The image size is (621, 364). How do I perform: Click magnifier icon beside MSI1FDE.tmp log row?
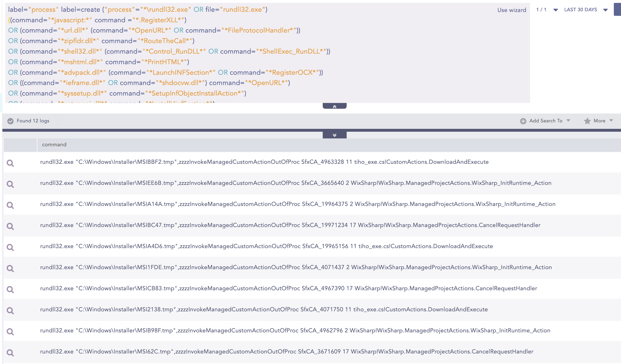10,268
